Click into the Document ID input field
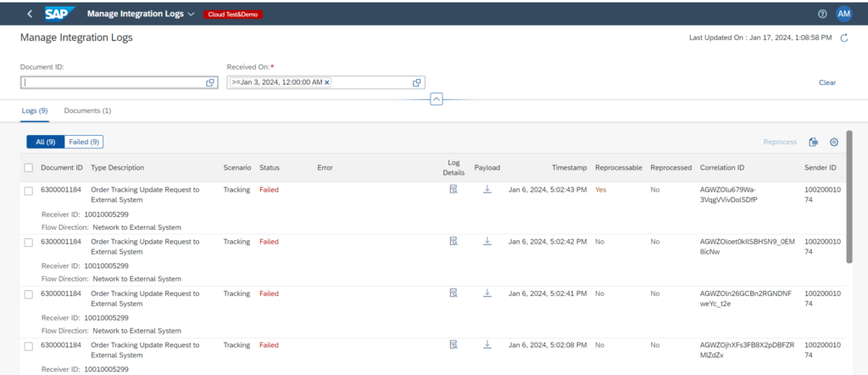 [112, 82]
